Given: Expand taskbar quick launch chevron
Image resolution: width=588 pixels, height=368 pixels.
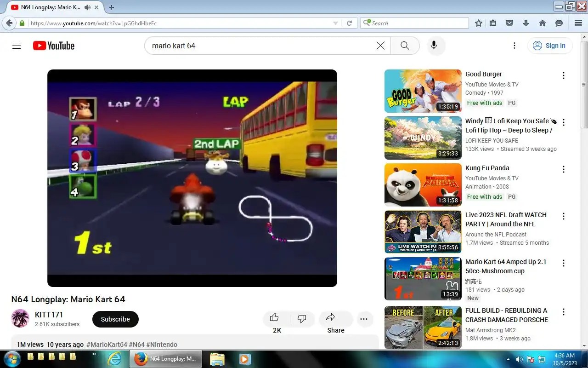Looking at the screenshot, I should pyautogui.click(x=94, y=354).
